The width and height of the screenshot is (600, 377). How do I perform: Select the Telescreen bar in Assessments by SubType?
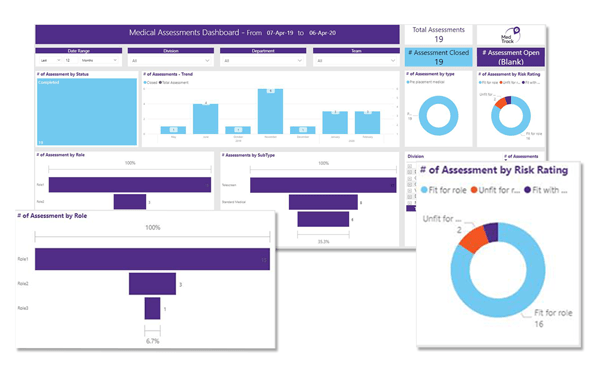tap(323, 185)
